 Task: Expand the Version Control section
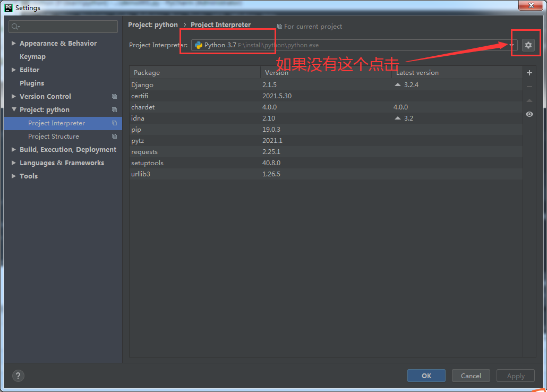[14, 96]
